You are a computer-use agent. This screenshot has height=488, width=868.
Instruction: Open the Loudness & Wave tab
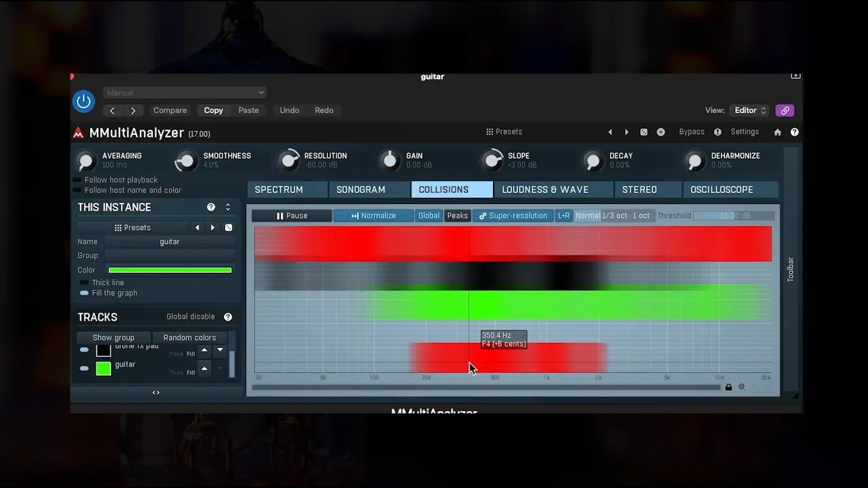553,190
